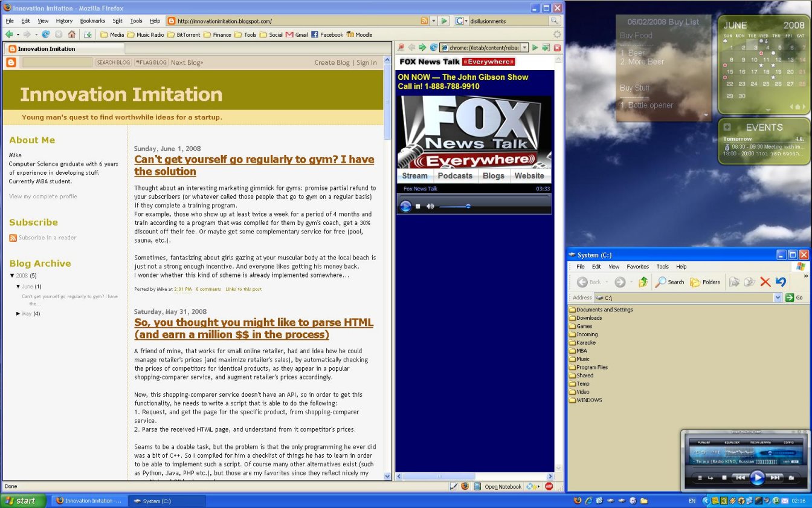
Task: Open the Explorer address bar dropdown
Action: click(778, 298)
